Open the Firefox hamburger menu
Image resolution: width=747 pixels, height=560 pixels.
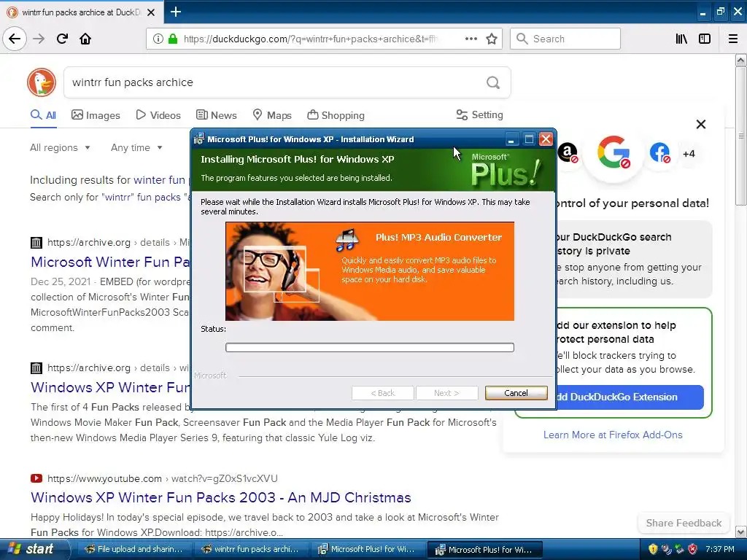733,39
